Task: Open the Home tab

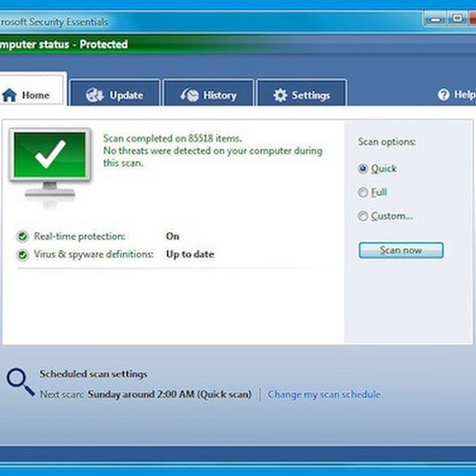Action: [x=32, y=89]
